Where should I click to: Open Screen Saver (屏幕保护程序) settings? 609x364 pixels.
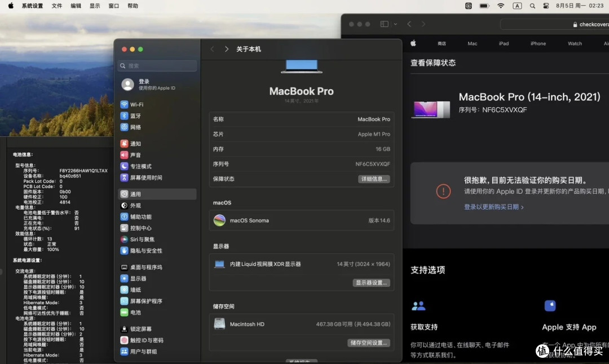[x=157, y=301]
